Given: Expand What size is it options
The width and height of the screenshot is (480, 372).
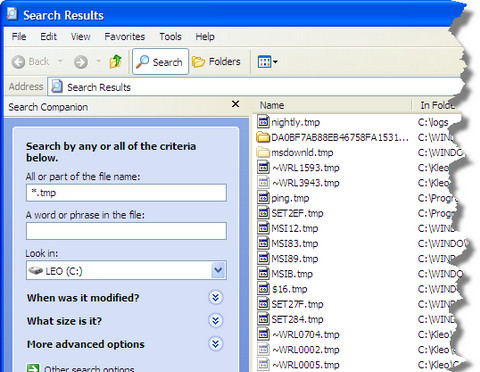Looking at the screenshot, I should [216, 321].
